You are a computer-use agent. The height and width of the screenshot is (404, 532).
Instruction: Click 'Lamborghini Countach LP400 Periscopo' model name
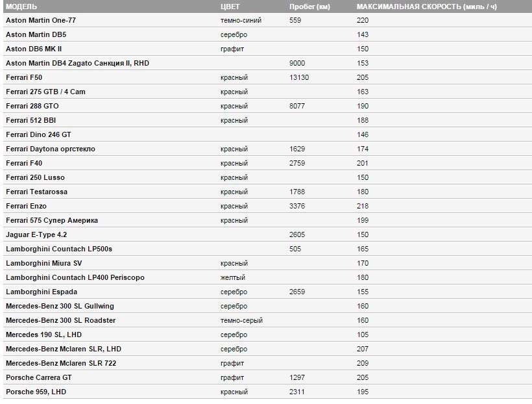tap(75, 277)
